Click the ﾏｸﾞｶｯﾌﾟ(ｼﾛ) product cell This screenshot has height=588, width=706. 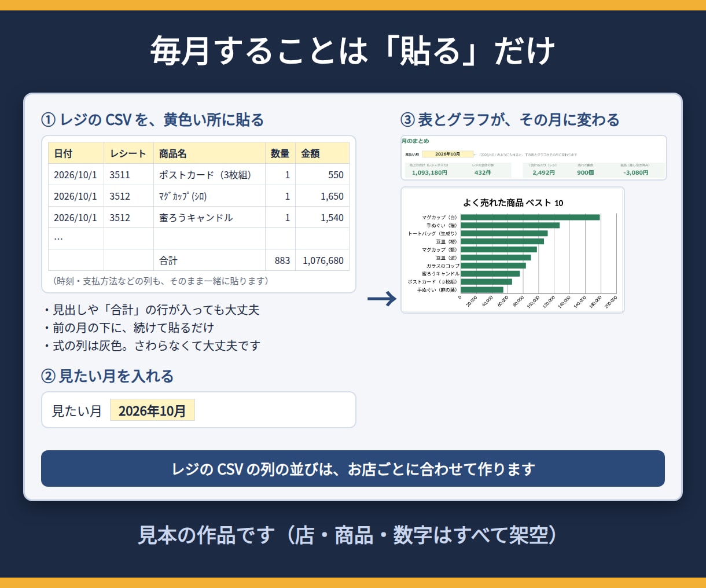tap(209, 196)
